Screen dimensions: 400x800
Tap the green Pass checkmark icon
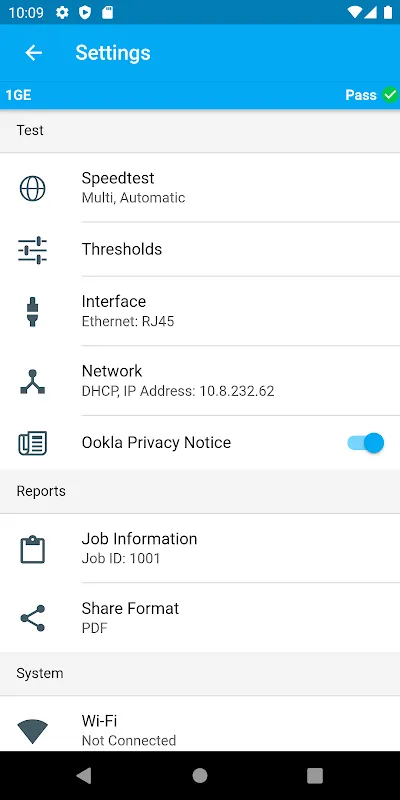(390, 95)
